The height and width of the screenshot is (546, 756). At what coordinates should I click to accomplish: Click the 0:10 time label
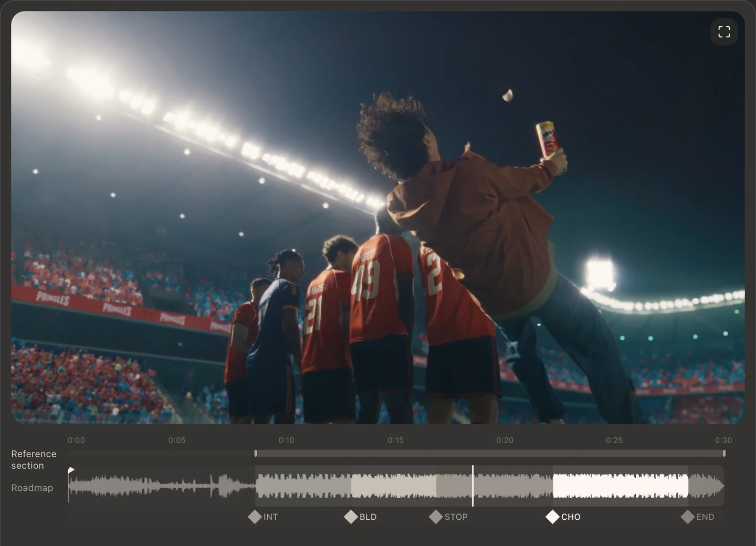click(x=286, y=440)
